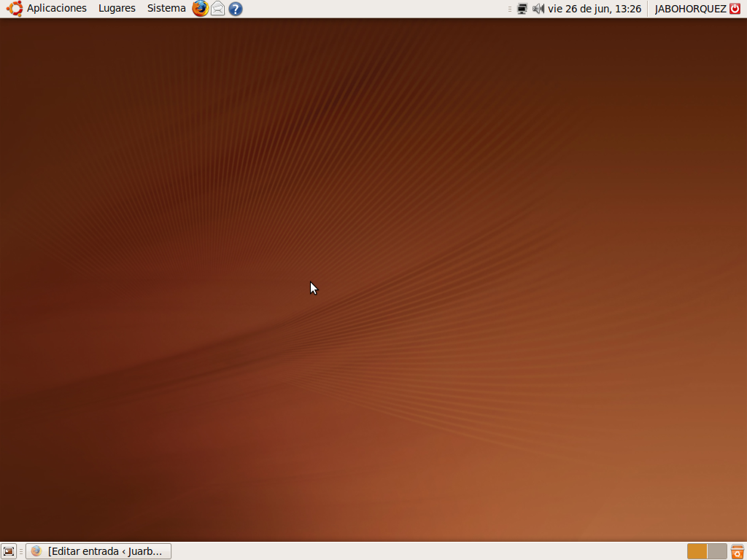Image resolution: width=747 pixels, height=560 pixels.
Task: Switch to the first workspace
Action: 697,551
